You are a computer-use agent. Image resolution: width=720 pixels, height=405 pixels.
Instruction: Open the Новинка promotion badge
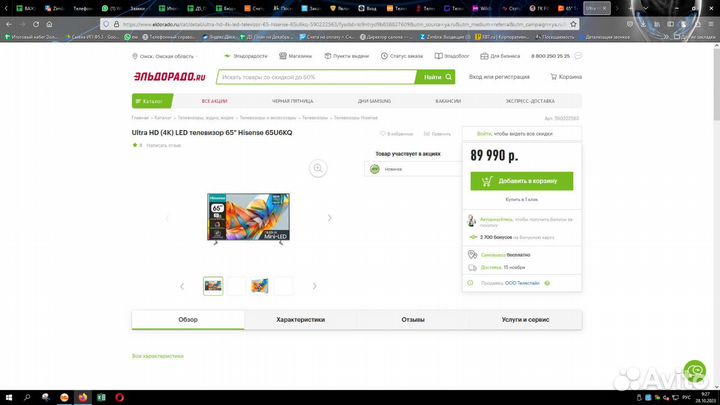413,169
